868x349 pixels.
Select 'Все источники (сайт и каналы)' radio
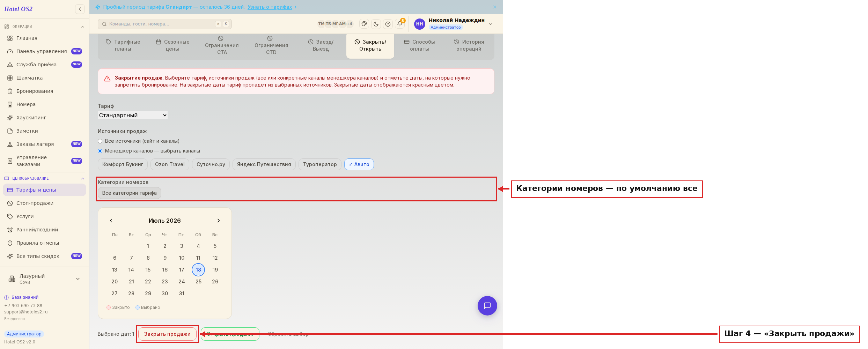coord(100,141)
